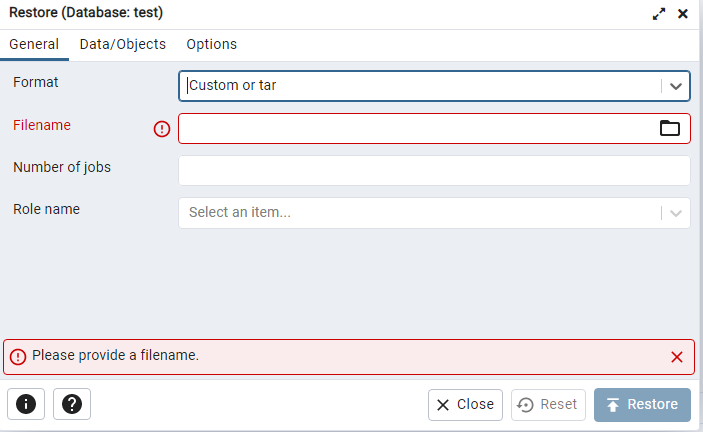
Task: Click the Number of jobs field
Action: tap(434, 170)
